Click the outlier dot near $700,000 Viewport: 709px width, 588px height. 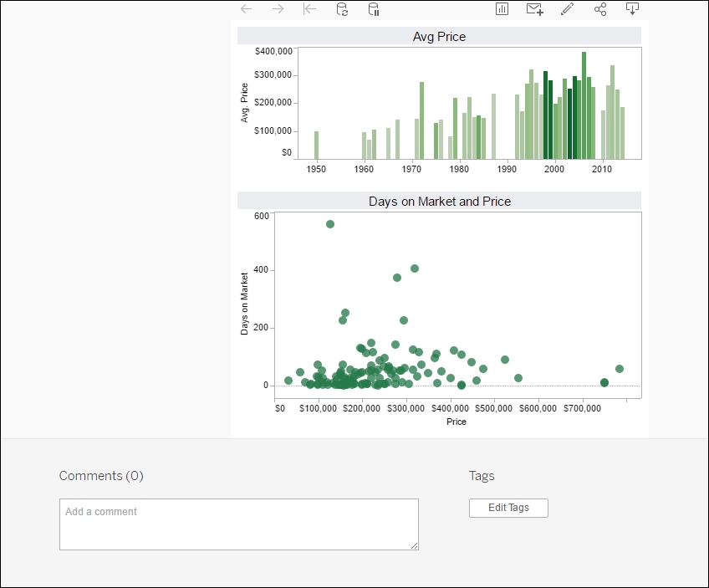click(604, 384)
